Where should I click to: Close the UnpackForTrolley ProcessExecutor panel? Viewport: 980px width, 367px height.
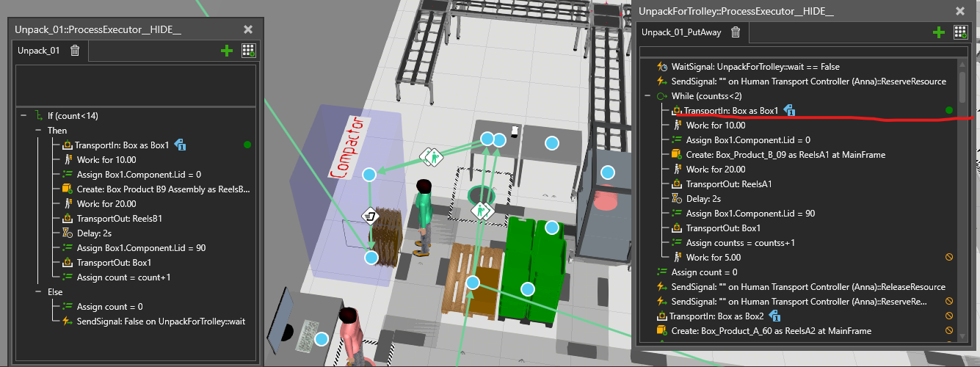[959, 11]
